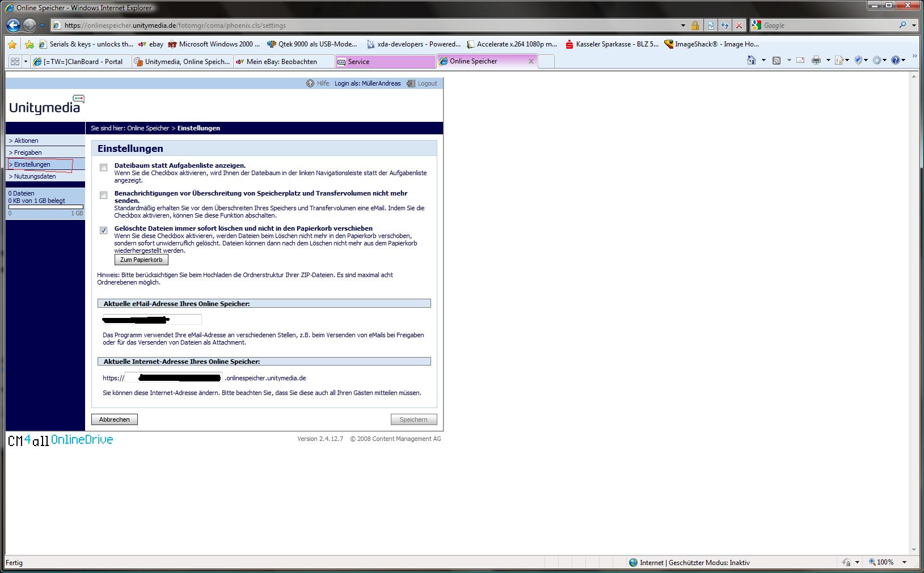Click the Zum Papierkorb button
The width and height of the screenshot is (924, 573).
pyautogui.click(x=141, y=260)
